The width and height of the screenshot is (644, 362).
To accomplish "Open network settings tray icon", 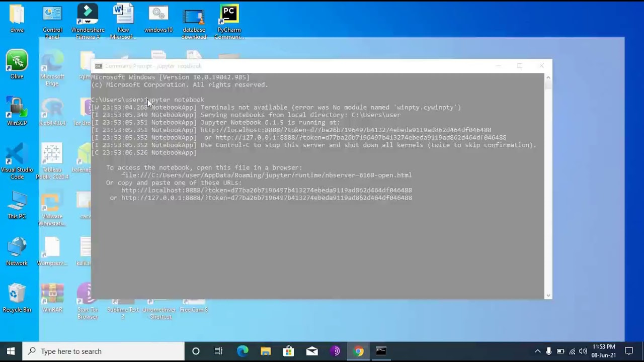I will 572,351.
